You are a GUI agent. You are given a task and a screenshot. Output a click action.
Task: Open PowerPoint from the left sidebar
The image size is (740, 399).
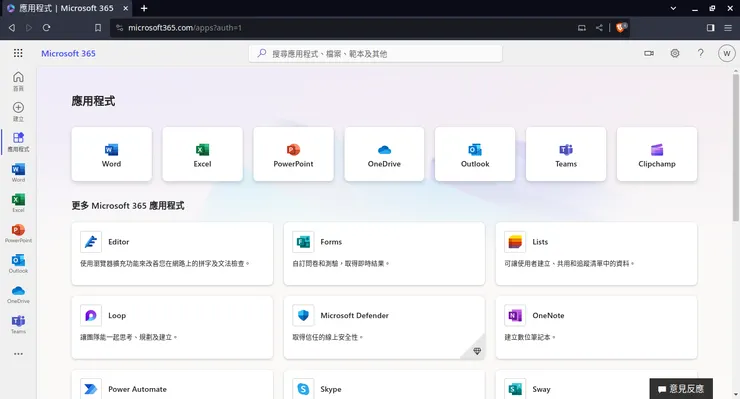(18, 233)
